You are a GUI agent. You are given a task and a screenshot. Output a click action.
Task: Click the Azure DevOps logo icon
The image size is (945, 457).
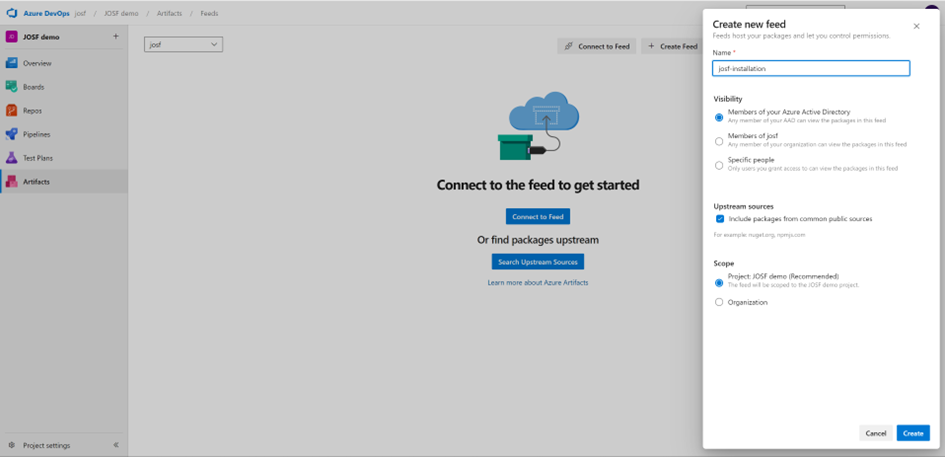point(12,14)
